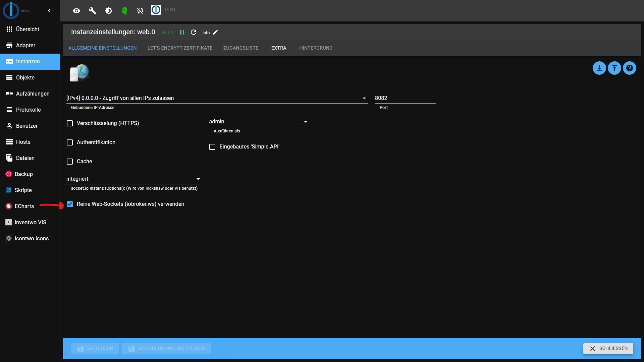Download settings using the blue download icon
The image size is (644, 362).
tap(599, 68)
